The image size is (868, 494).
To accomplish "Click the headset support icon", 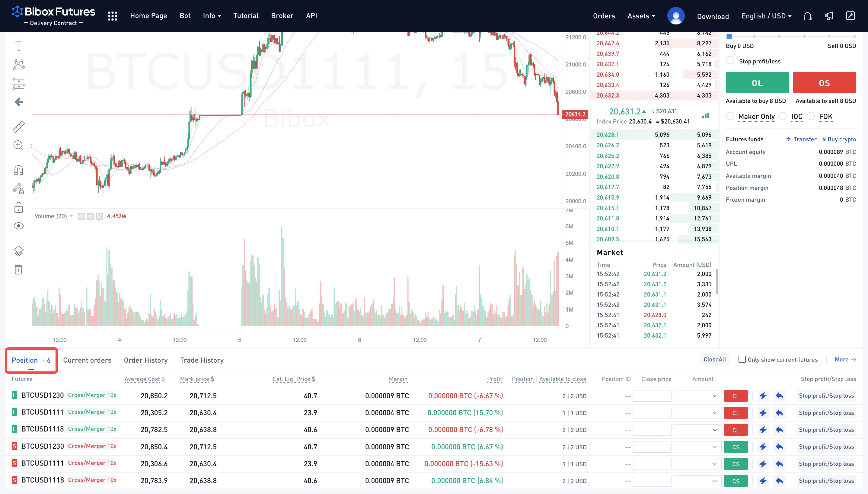I will (807, 16).
